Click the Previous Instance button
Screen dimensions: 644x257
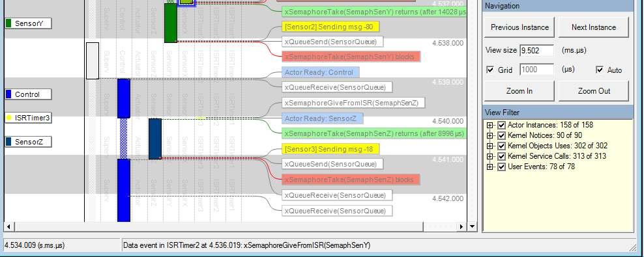(519, 27)
